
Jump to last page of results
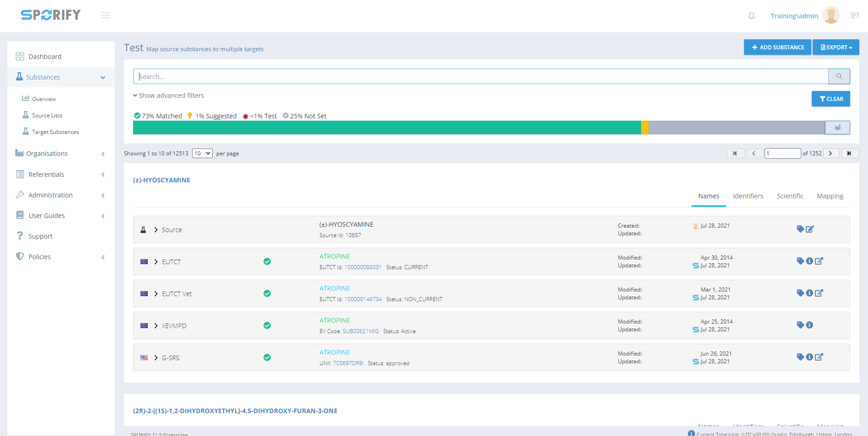click(850, 154)
